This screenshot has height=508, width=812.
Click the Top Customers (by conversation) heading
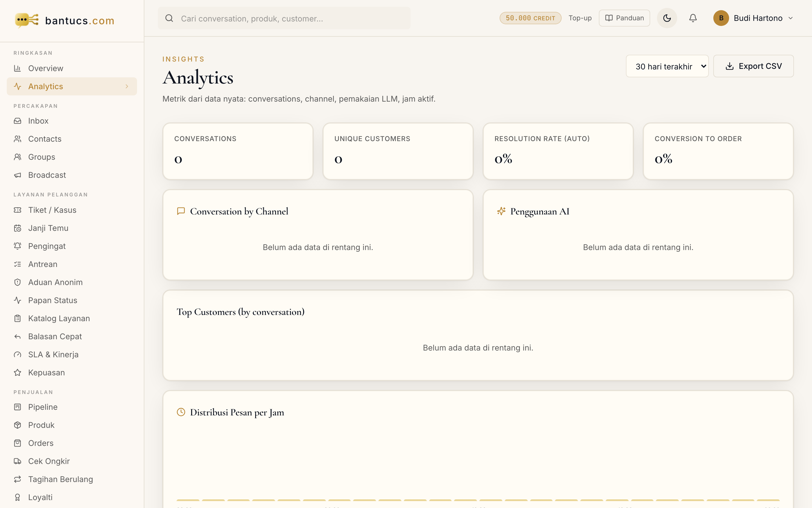[240, 312]
